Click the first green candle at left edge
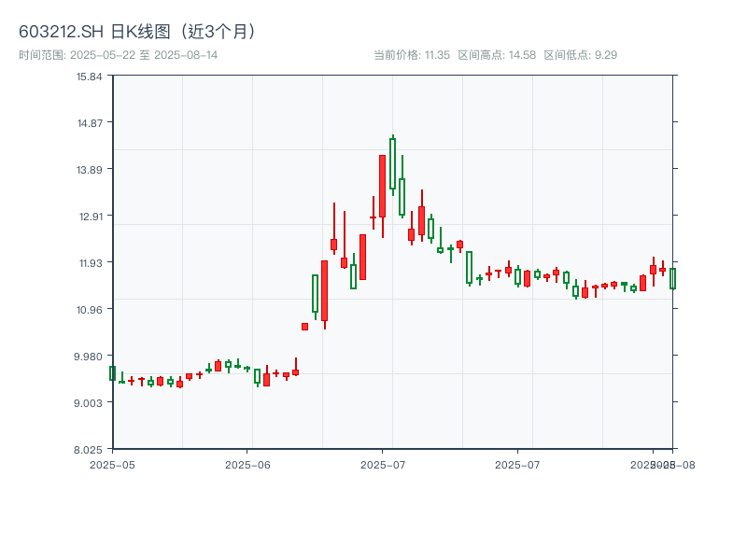 [112, 373]
